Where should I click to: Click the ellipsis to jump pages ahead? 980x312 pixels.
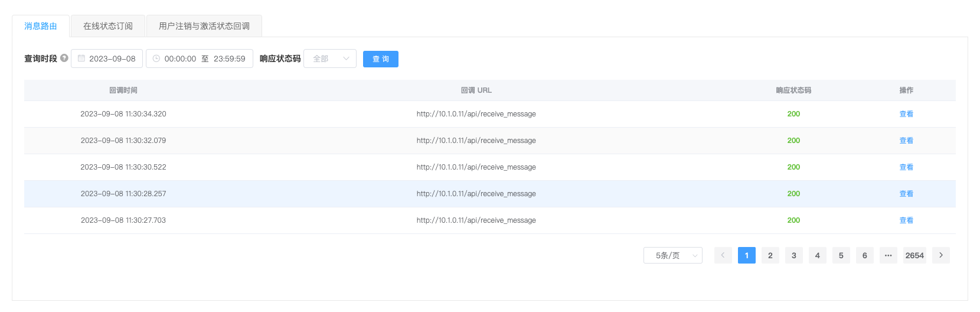[888, 255]
